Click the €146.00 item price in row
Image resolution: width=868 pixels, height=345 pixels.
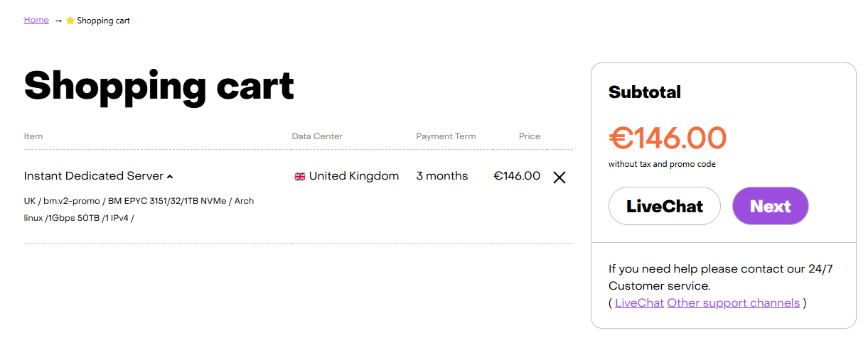(x=517, y=176)
